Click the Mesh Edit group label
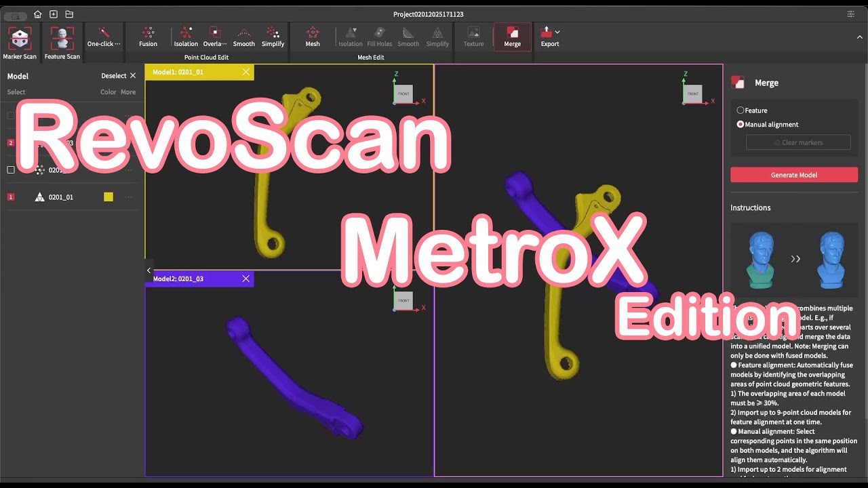The image size is (868, 488). tap(371, 58)
